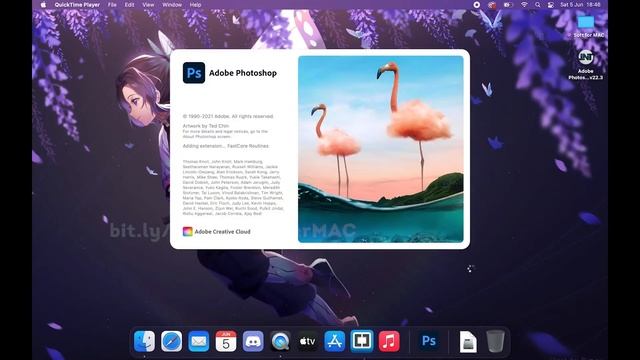Open the QuickTime Player menu

77,5
